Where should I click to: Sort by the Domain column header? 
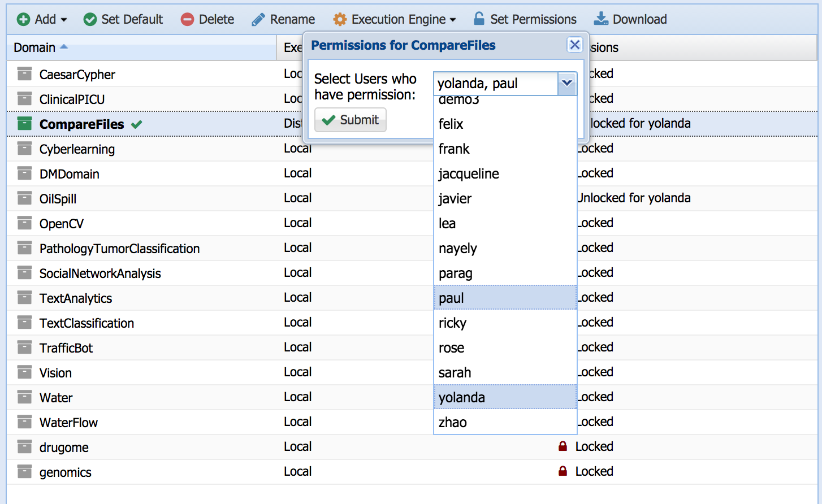pyautogui.click(x=35, y=47)
